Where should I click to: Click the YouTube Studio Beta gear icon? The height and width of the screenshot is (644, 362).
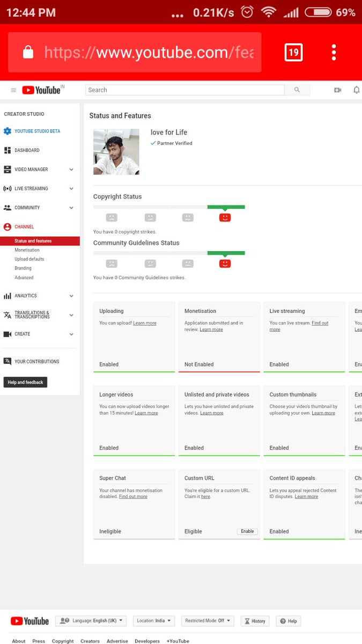[x=8, y=131]
